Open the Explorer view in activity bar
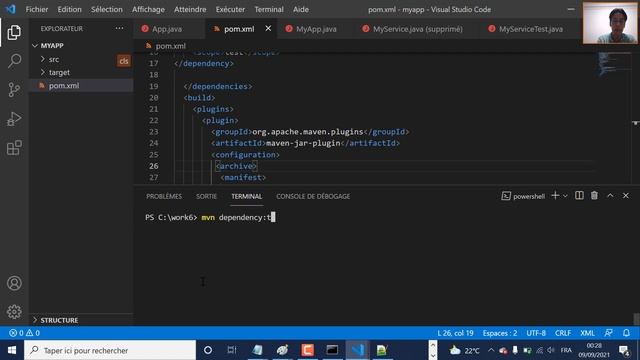This screenshot has height=360, width=640. pyautogui.click(x=14, y=33)
